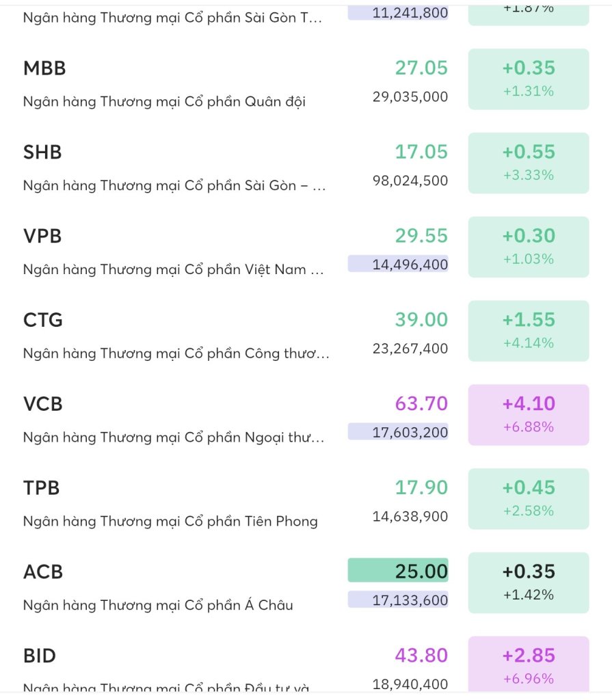Select highlighted ACB price 25.00
612x700 pixels.
tap(398, 571)
